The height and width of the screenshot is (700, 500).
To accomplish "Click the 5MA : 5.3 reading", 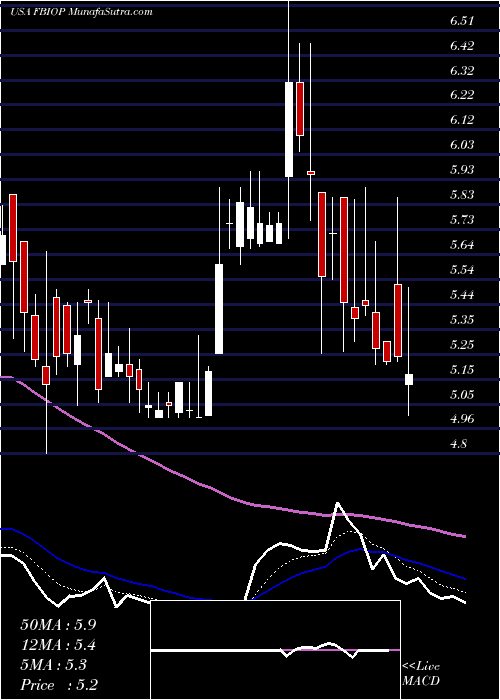I will pos(53,665).
